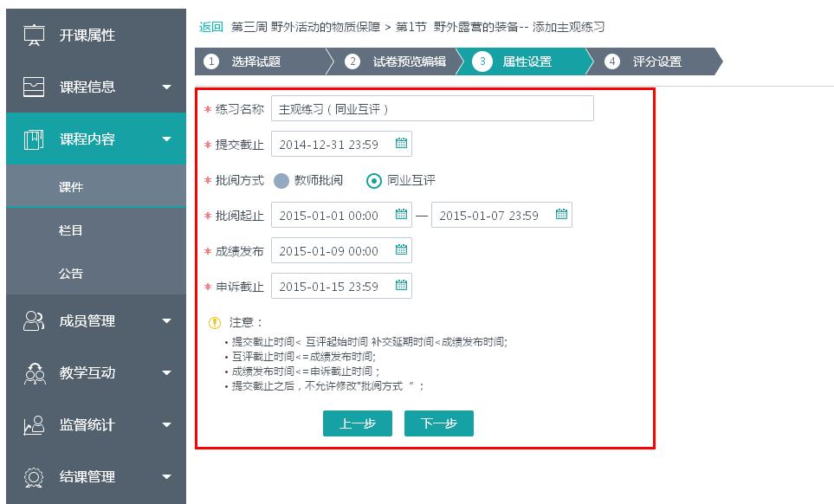Click the 返回 link

[x=210, y=27]
